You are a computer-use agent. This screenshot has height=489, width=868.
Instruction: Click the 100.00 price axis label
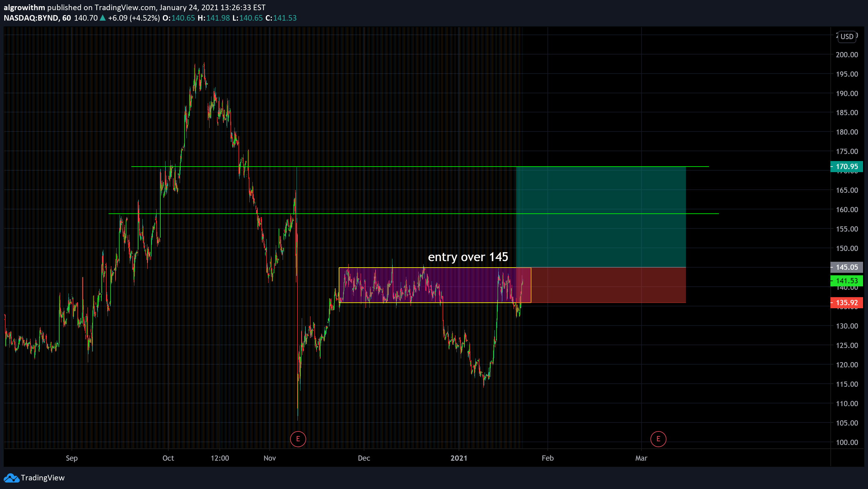(x=847, y=442)
